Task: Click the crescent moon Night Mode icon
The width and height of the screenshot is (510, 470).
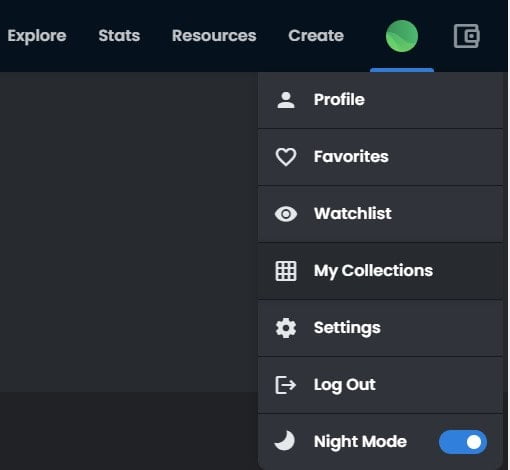Action: coord(285,440)
